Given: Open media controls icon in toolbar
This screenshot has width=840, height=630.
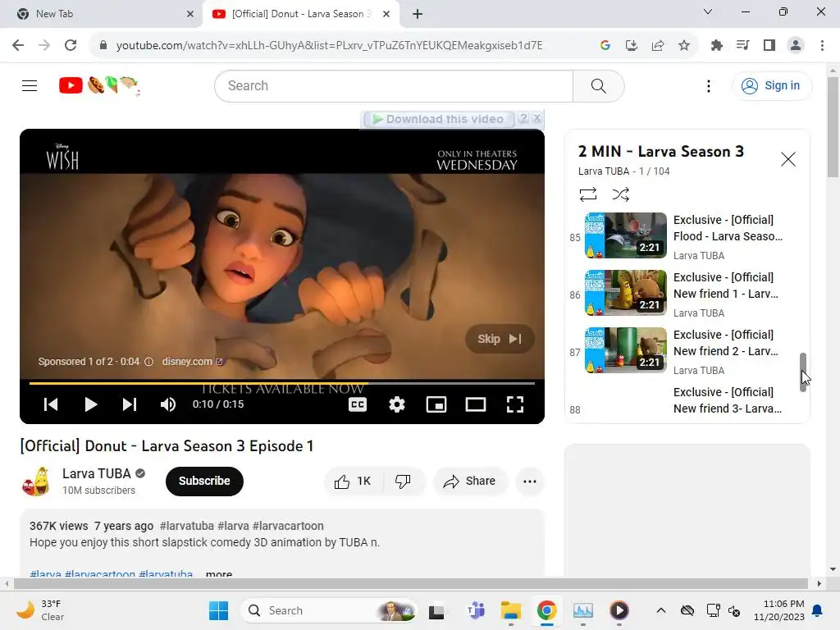Looking at the screenshot, I should coord(742,46).
